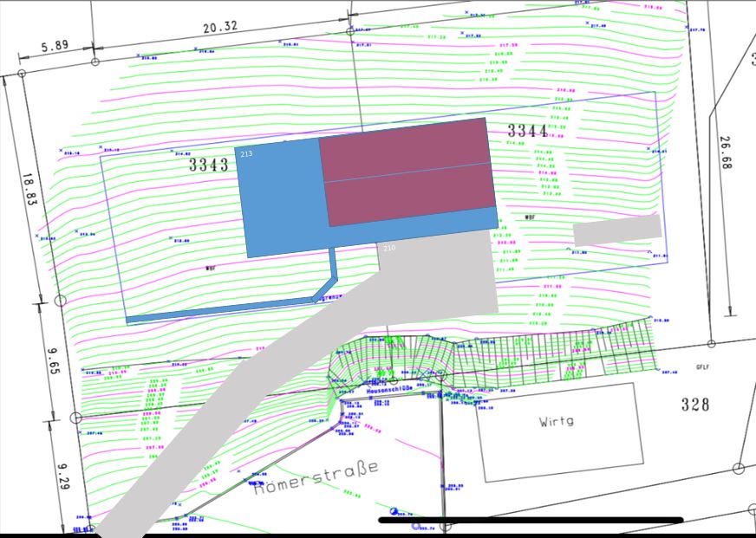756x538 pixels.
Task: Select the parcel number 3344 label
Action: [527, 131]
